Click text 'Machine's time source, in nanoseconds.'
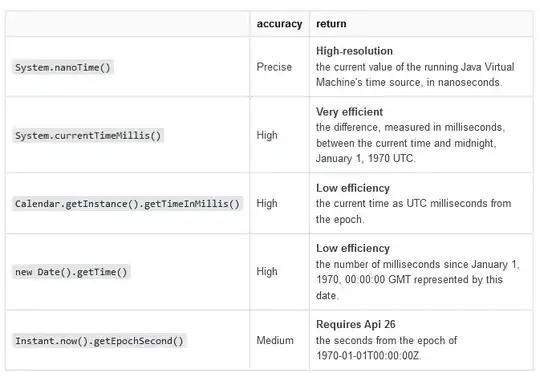540x377 pixels. coord(409,82)
